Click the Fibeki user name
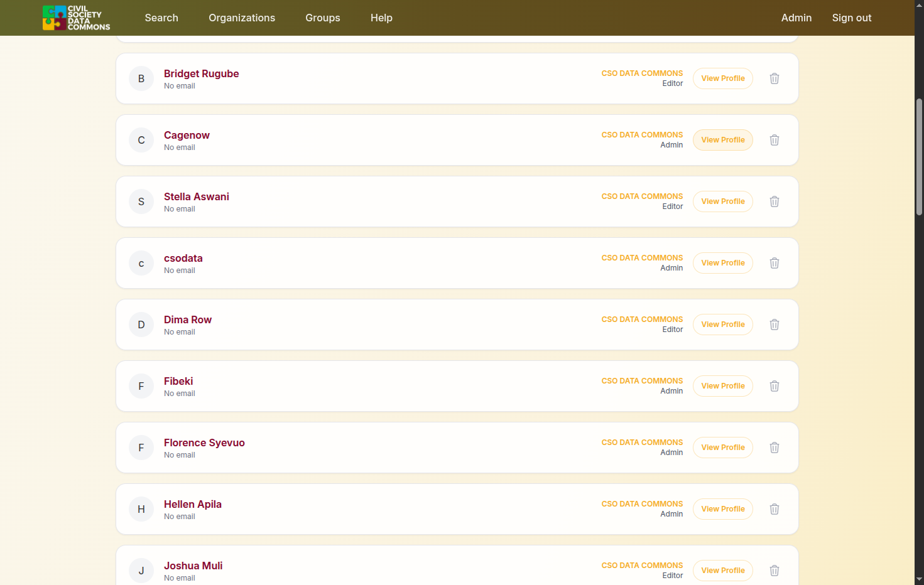Viewport: 924px width, 585px height. 178,381
